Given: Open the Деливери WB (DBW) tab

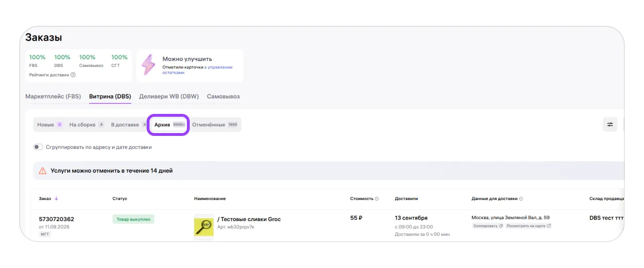Looking at the screenshot, I should click(169, 96).
